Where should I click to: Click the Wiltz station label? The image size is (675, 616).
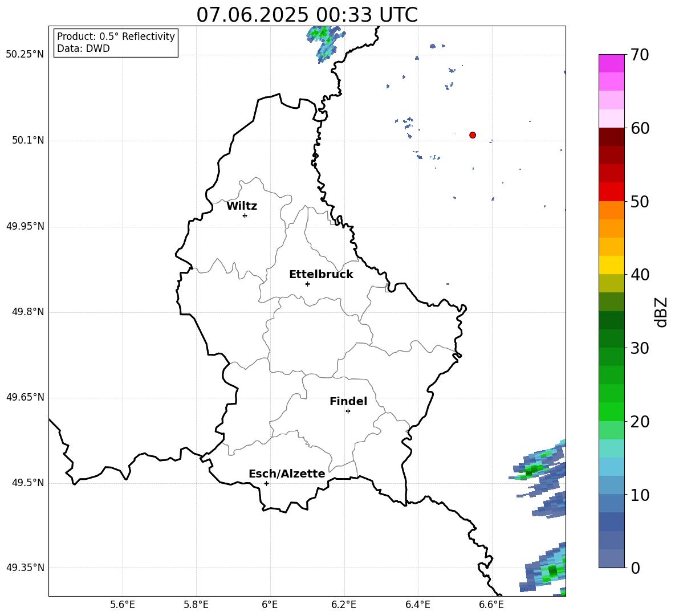pyautogui.click(x=242, y=206)
